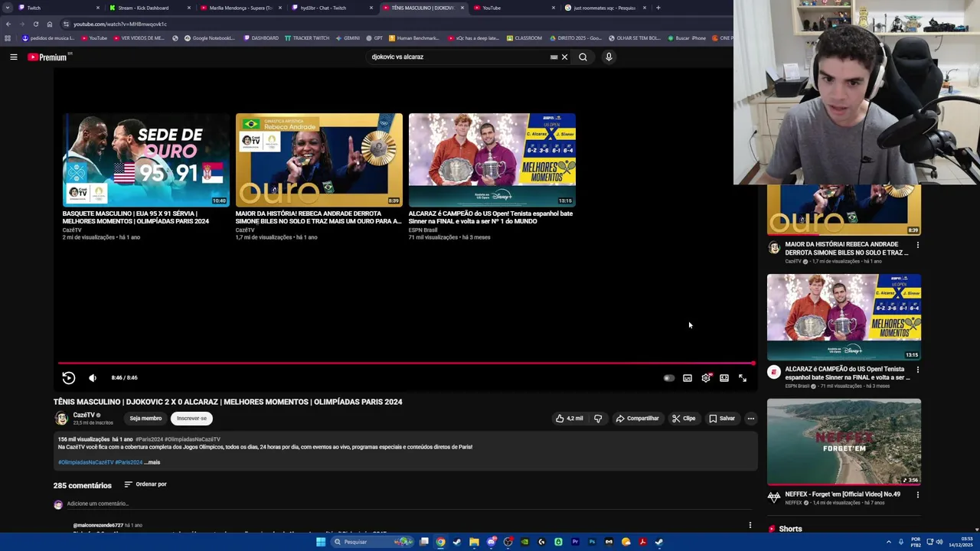Open the CazéTV channel name link

tap(83, 415)
